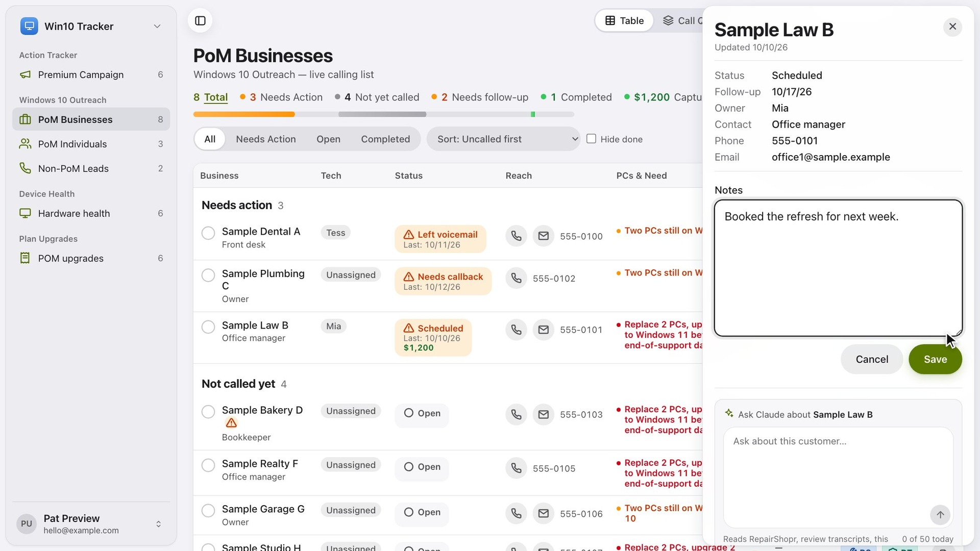Click the email icon for Sample Bakery D
This screenshot has width=980, height=551.
544,415
